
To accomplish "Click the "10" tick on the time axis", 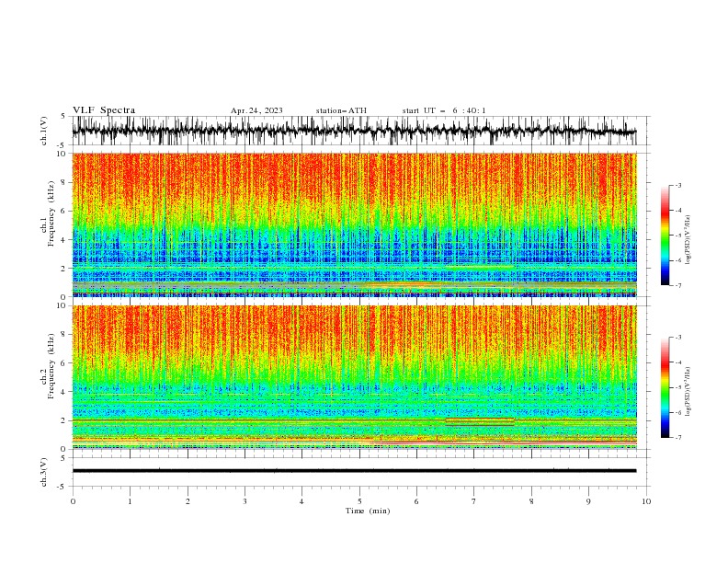I will (646, 501).
